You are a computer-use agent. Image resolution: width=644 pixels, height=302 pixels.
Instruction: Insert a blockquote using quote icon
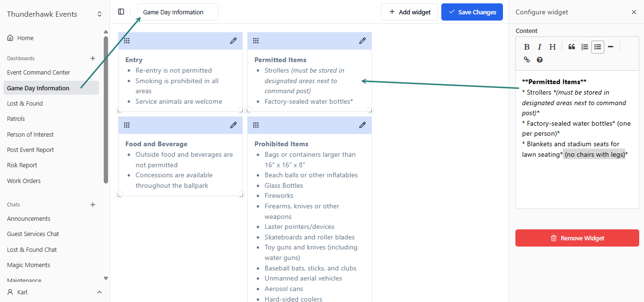tap(571, 47)
